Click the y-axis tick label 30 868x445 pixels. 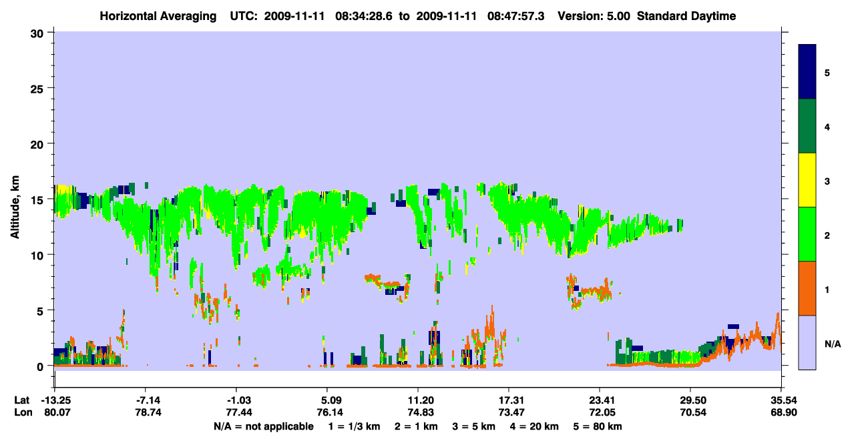(x=39, y=33)
